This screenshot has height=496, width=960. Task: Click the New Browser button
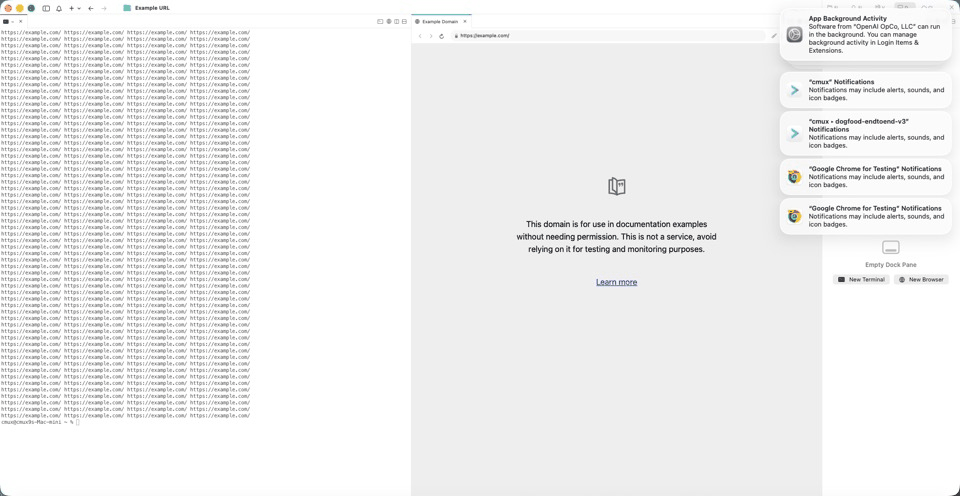921,279
